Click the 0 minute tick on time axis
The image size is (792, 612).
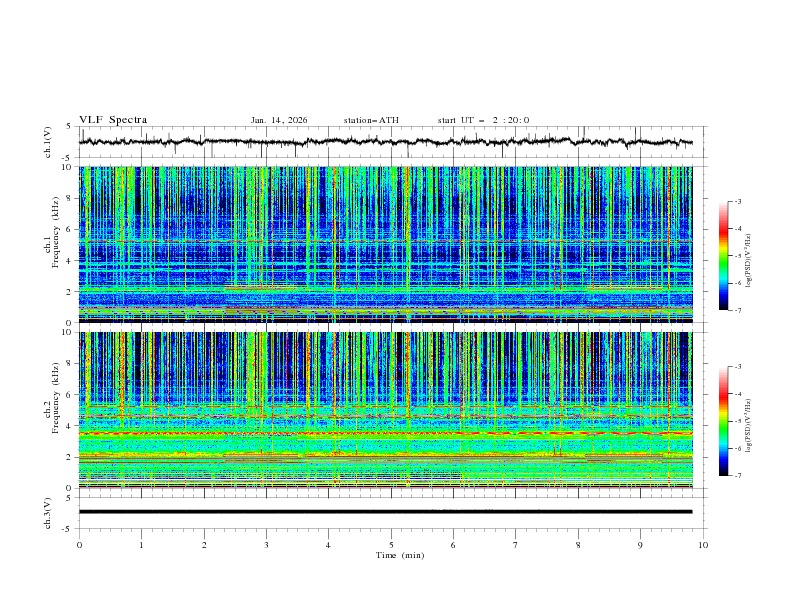click(79, 545)
